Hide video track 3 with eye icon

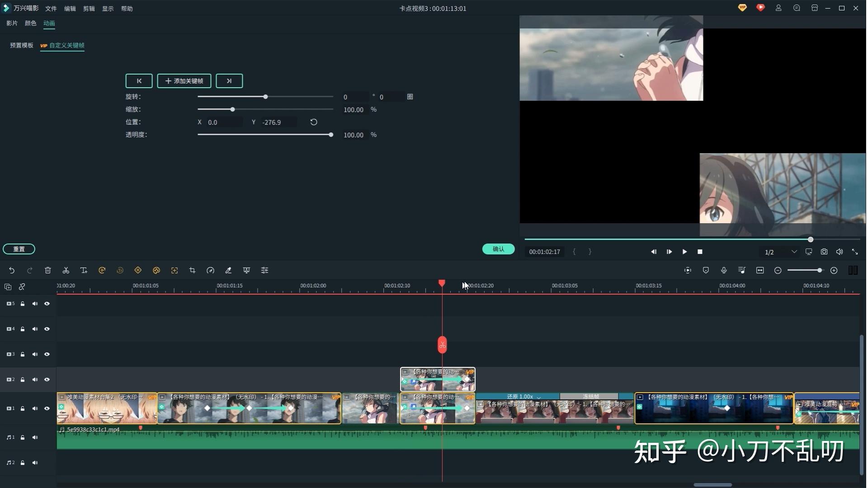click(x=47, y=354)
